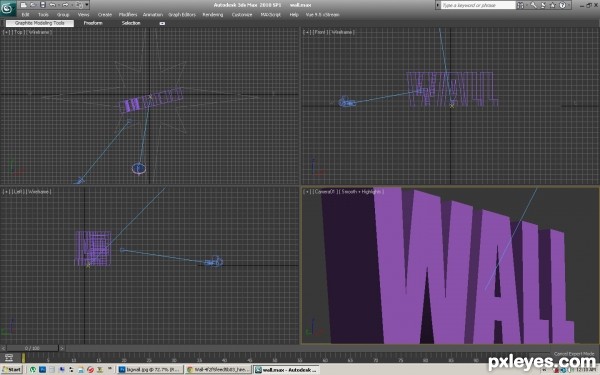600x375 pixels.
Task: Click the Left view name label
Action: click(18, 191)
